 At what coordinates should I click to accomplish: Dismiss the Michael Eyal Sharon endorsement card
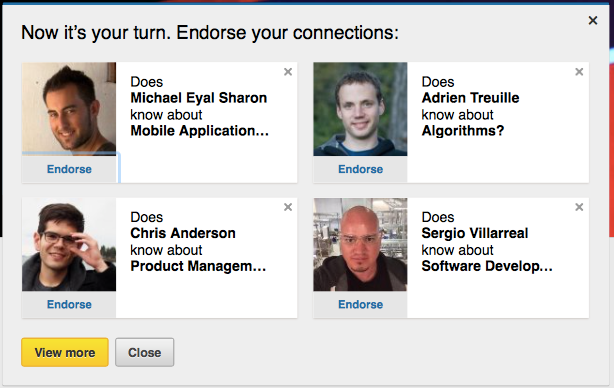pyautogui.click(x=288, y=72)
